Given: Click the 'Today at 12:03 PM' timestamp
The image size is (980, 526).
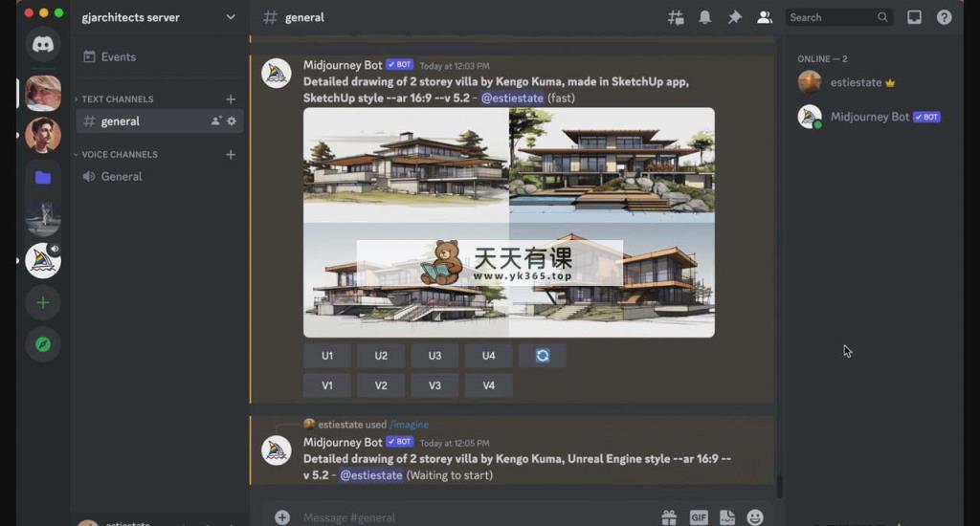Looking at the screenshot, I should tap(455, 66).
